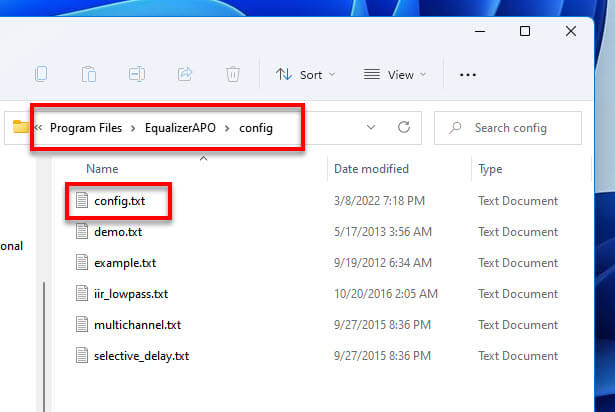The height and width of the screenshot is (412, 615).
Task: Click the Rename icon in toolbar
Action: tap(137, 74)
